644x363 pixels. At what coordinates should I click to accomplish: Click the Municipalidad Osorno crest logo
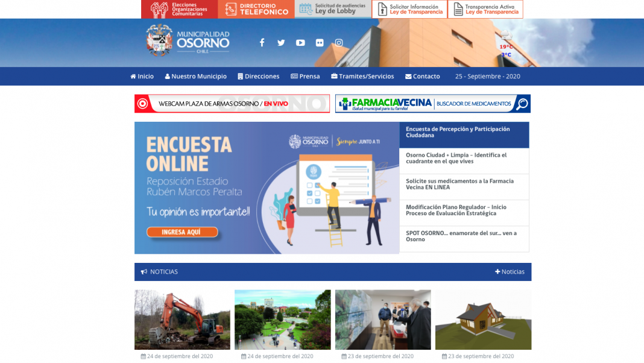tap(159, 40)
